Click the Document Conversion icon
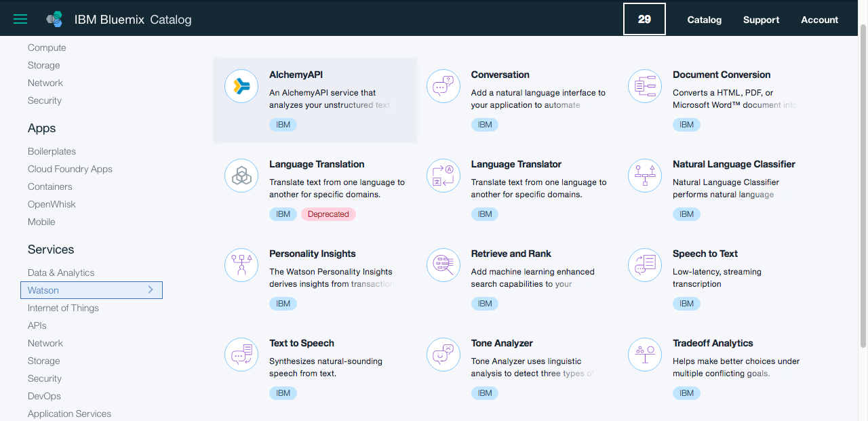The width and height of the screenshot is (868, 421). [x=645, y=86]
